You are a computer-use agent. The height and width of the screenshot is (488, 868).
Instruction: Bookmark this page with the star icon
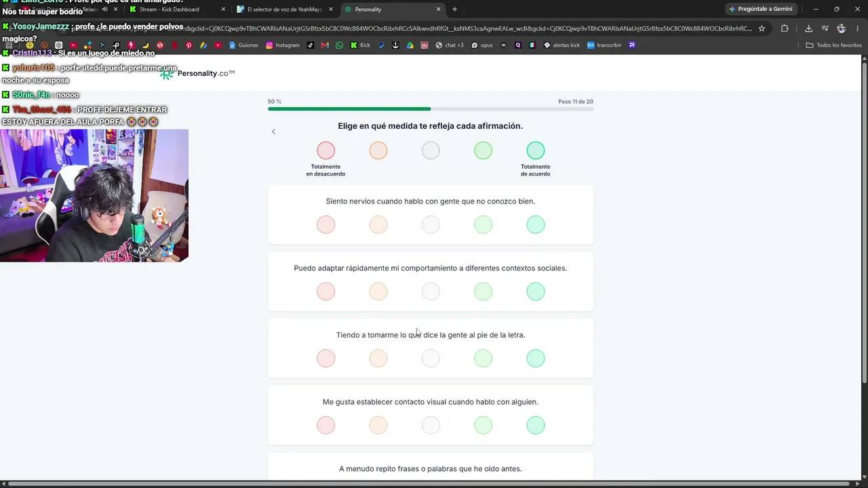coord(762,28)
